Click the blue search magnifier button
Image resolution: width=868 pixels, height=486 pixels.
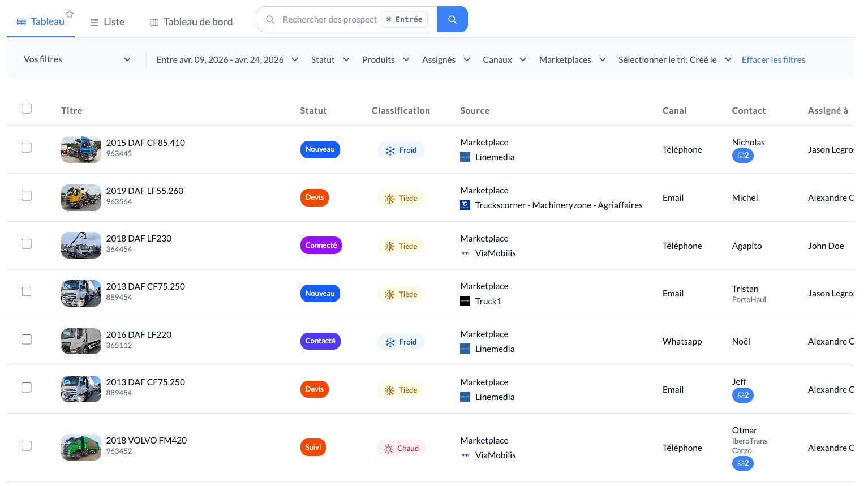point(452,20)
